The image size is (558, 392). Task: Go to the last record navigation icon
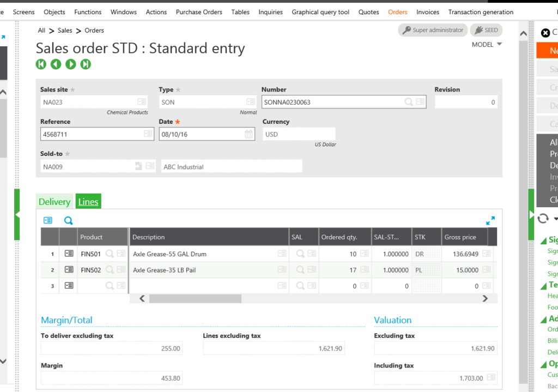point(86,64)
